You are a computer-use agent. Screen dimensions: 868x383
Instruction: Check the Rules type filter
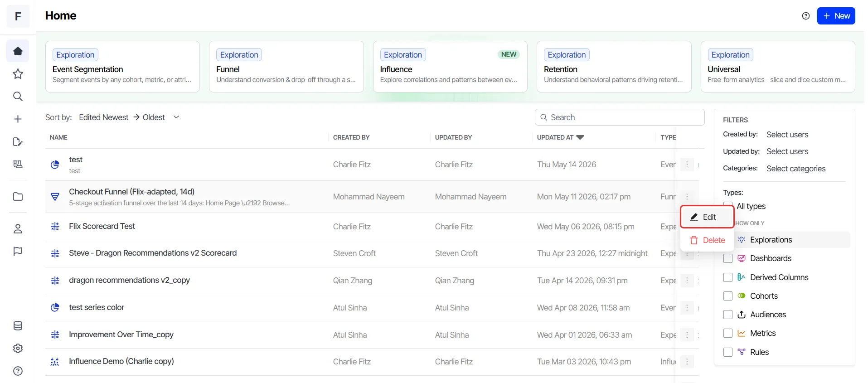click(728, 352)
